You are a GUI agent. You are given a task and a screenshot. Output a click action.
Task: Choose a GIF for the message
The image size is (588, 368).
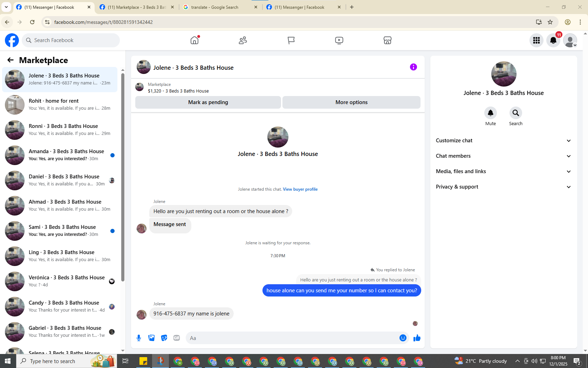pos(177,338)
